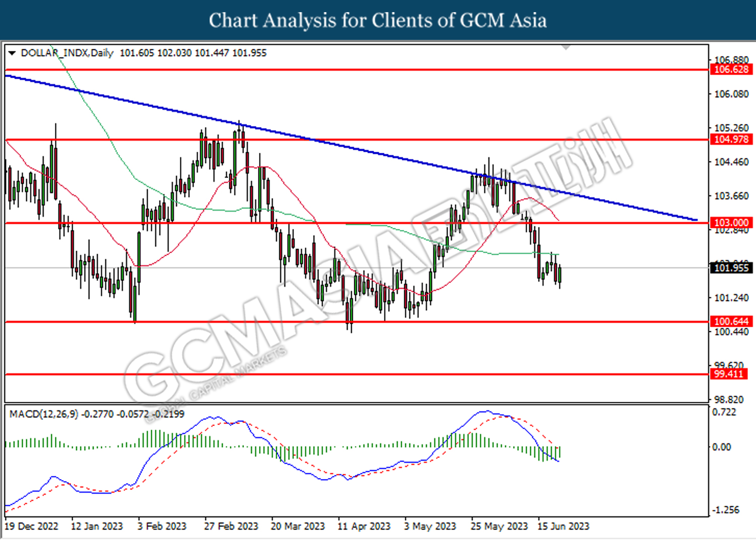Click the 99.411 red price label
The width and height of the screenshot is (756, 540).
coord(728,374)
